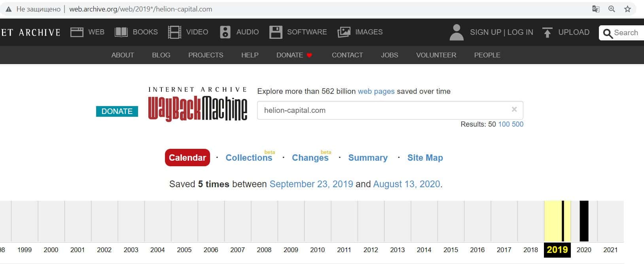Viewport: 644px width, 264px height.
Task: Switch to the Collections tab
Action: click(249, 158)
